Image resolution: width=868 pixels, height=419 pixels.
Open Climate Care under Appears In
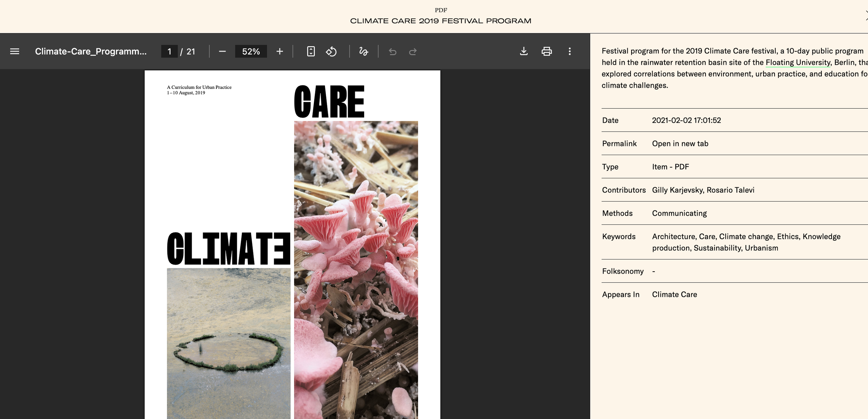click(675, 294)
